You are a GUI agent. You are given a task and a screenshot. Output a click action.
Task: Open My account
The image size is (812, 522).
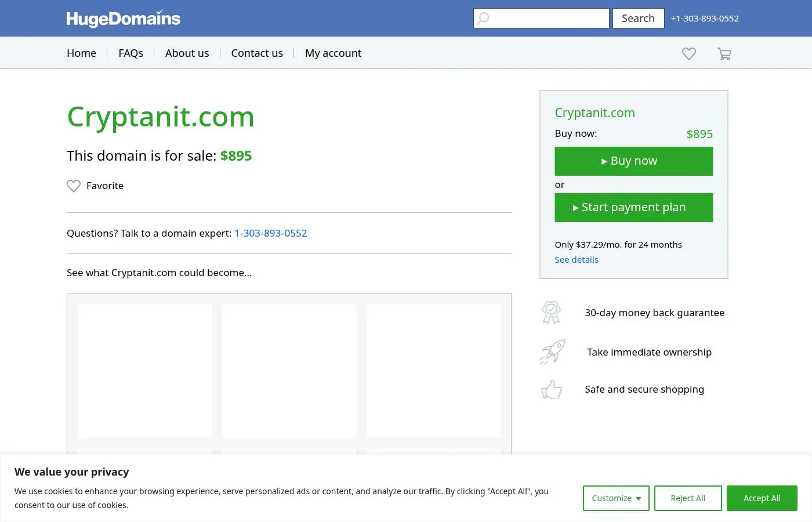coord(333,53)
